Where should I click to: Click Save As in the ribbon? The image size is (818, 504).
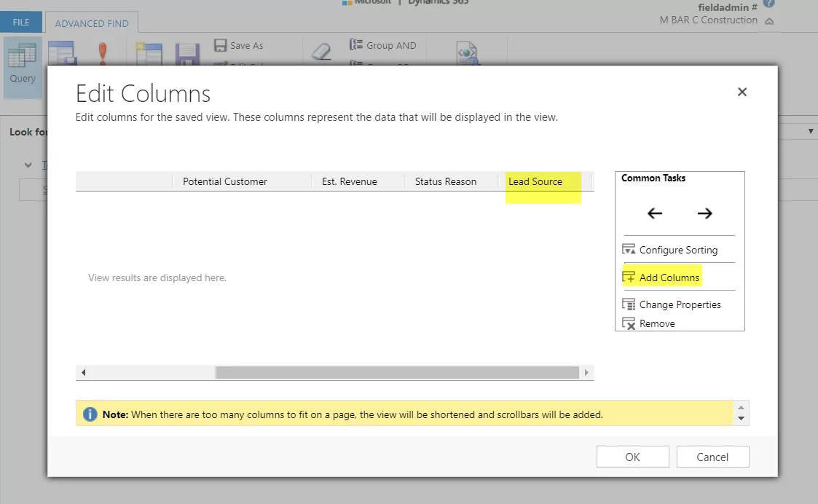click(x=239, y=45)
